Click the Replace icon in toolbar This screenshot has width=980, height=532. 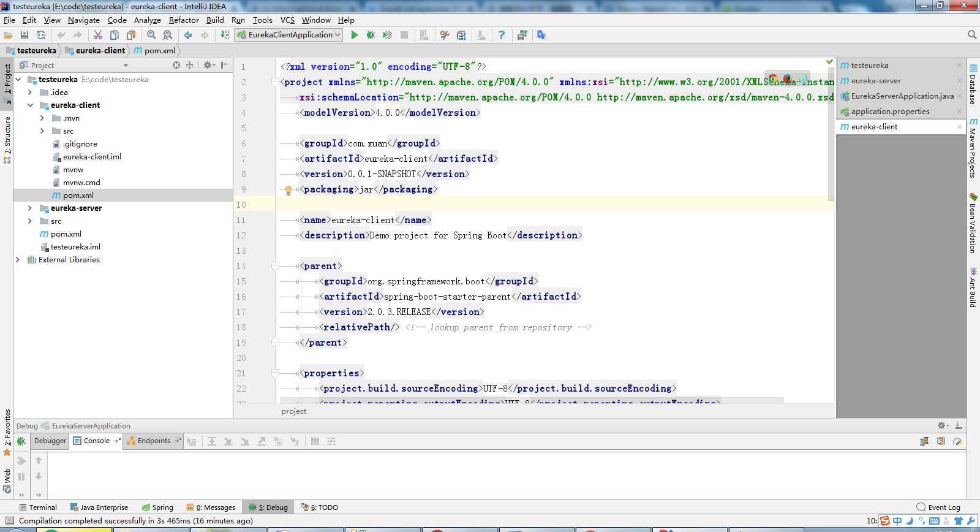click(168, 35)
